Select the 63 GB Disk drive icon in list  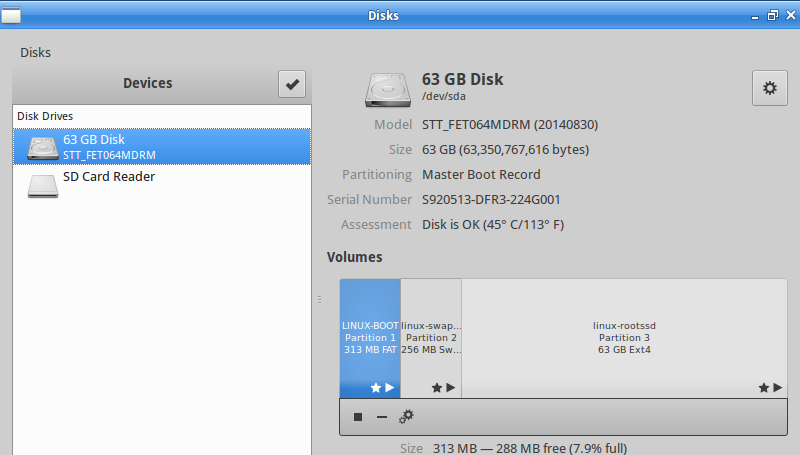tap(42, 148)
